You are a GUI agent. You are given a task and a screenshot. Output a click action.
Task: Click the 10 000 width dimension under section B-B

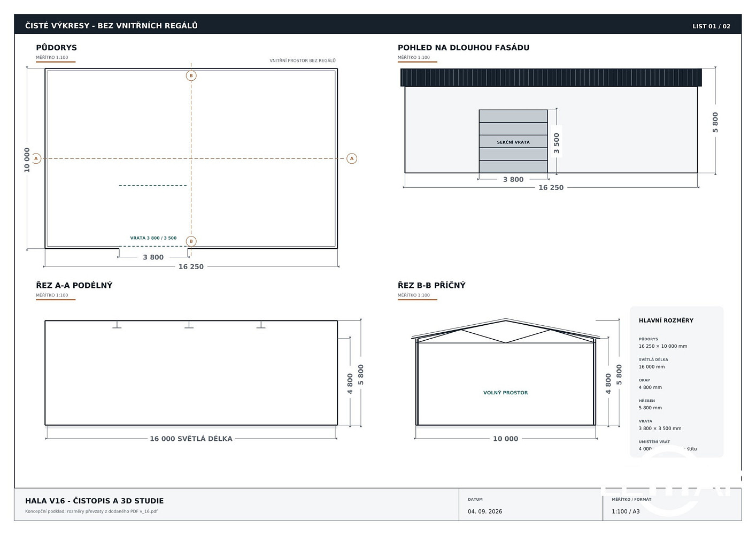coord(505,439)
